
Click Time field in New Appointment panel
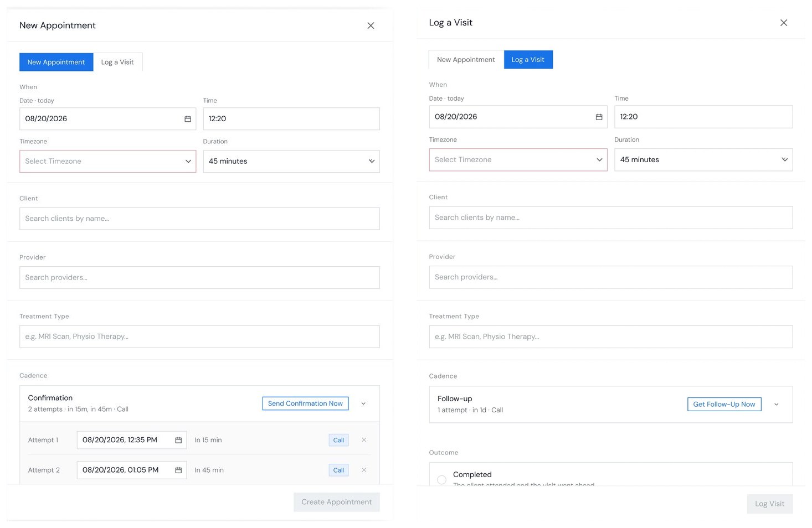[x=291, y=119]
